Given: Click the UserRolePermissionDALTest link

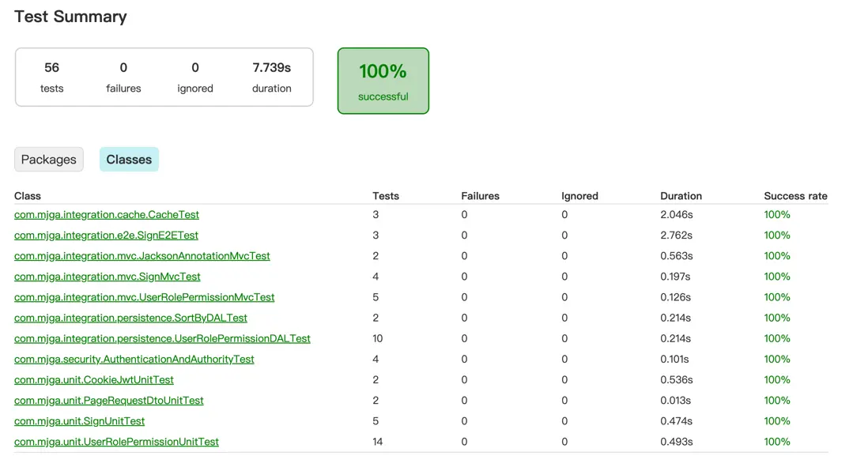Looking at the screenshot, I should (162, 338).
